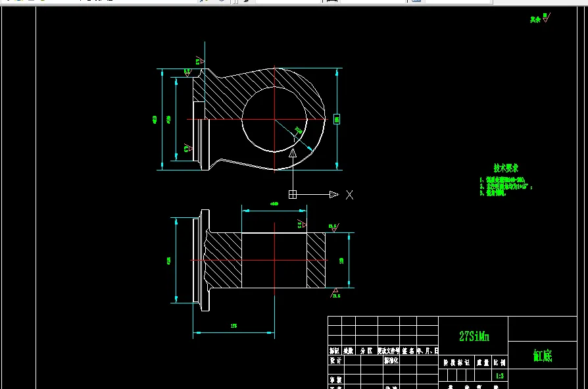Select the 175 dimension text

tap(233, 326)
